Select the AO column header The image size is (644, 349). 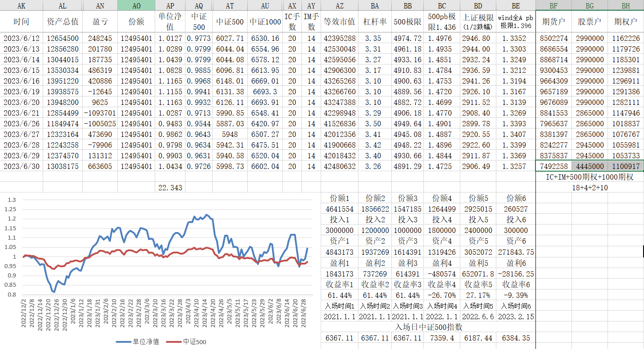click(136, 5)
